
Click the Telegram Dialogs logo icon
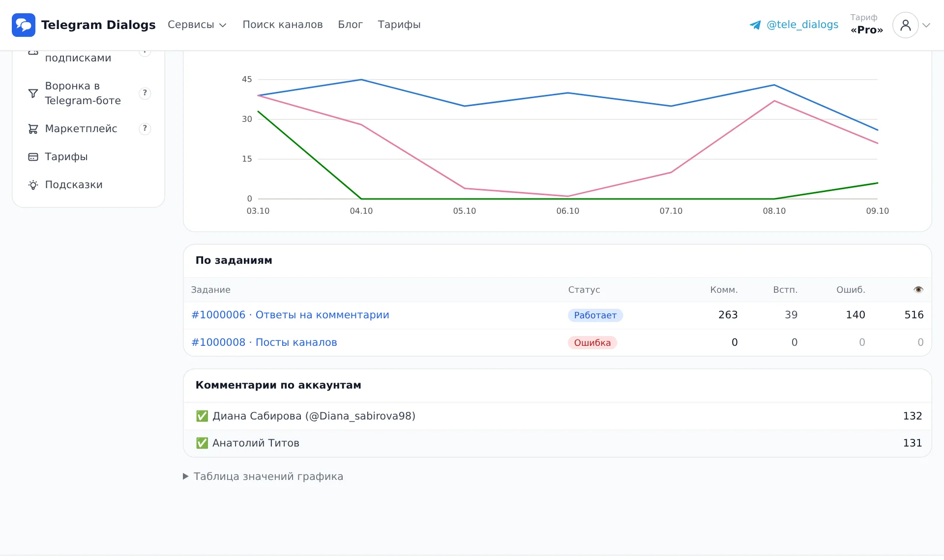[24, 25]
